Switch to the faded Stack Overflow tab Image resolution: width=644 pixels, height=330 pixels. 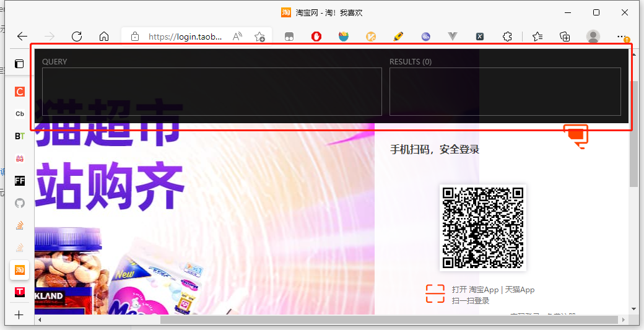20,248
